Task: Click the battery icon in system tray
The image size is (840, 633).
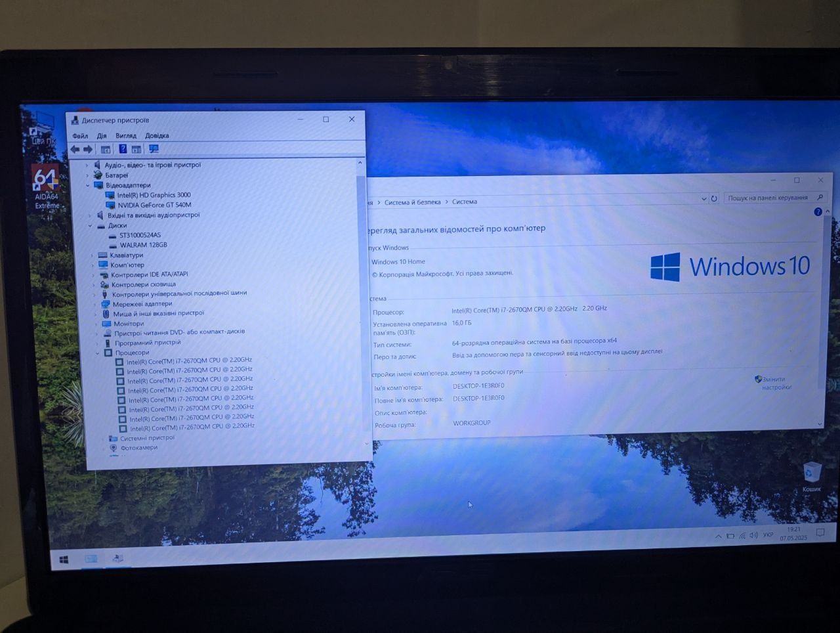Action: click(x=730, y=536)
